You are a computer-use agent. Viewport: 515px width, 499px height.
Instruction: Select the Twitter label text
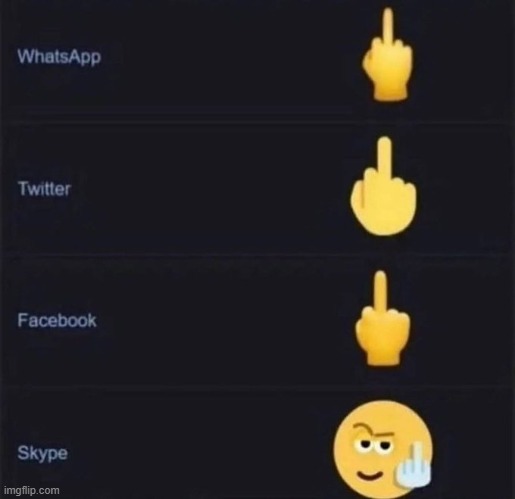[x=44, y=188]
